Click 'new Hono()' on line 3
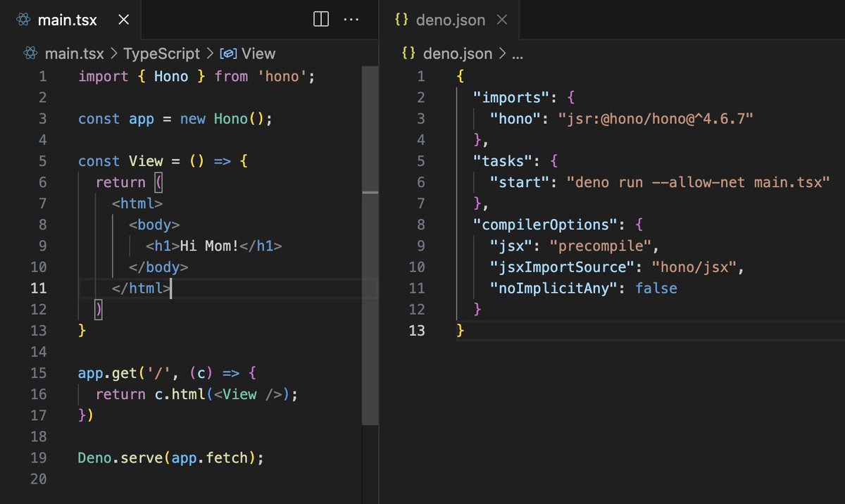 (222, 119)
